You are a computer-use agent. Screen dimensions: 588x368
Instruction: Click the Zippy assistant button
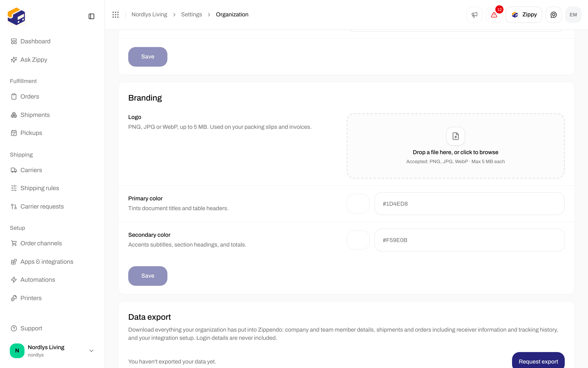coord(524,15)
